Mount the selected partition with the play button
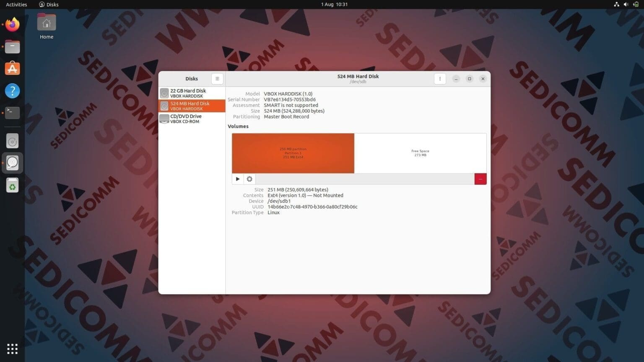This screenshot has width=644, height=362. coord(238,179)
